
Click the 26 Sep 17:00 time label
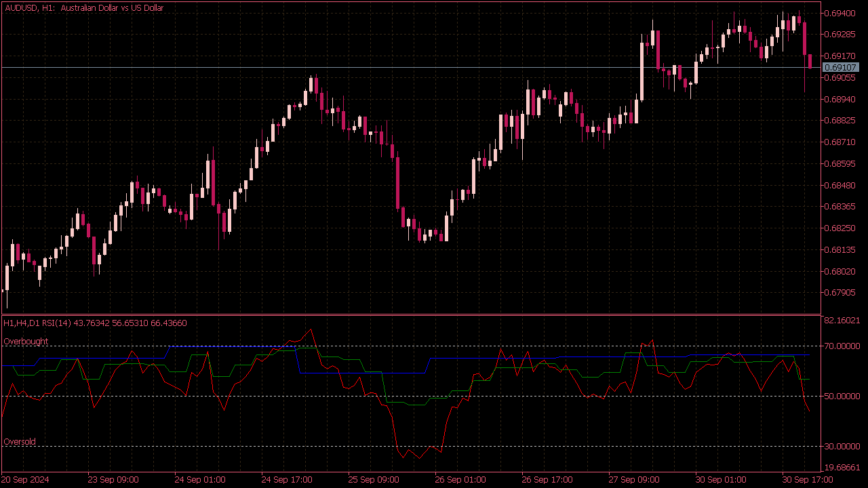(547, 480)
